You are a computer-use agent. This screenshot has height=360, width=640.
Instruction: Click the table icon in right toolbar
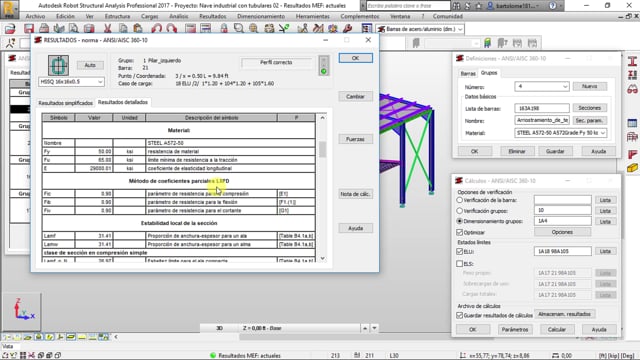coord(632,123)
